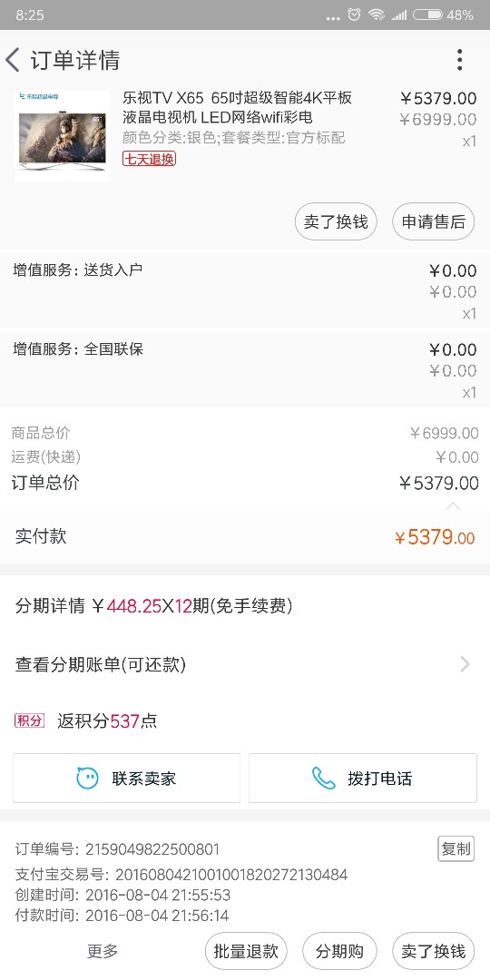Tap the bottom bar 卖了换钱 button

coord(433,951)
